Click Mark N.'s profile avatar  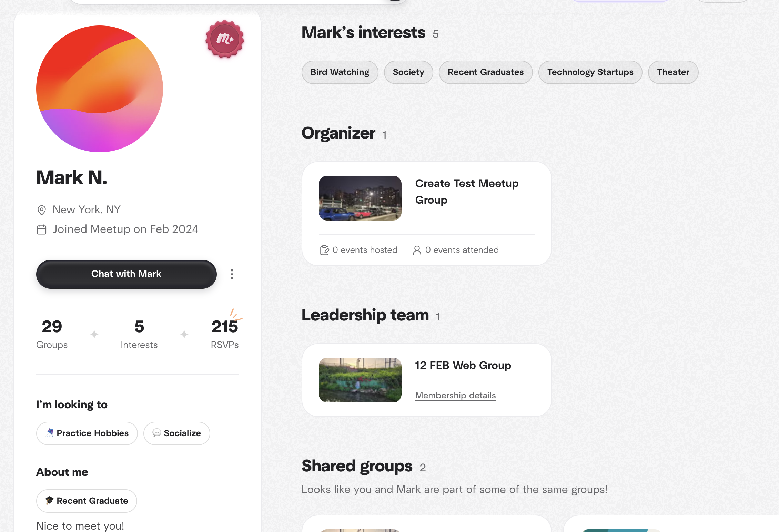(x=100, y=89)
